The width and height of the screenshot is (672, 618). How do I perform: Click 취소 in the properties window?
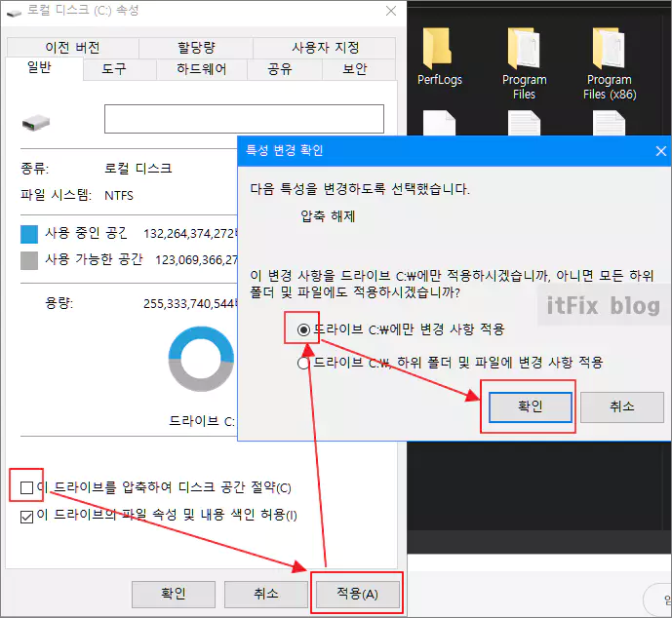point(265,594)
